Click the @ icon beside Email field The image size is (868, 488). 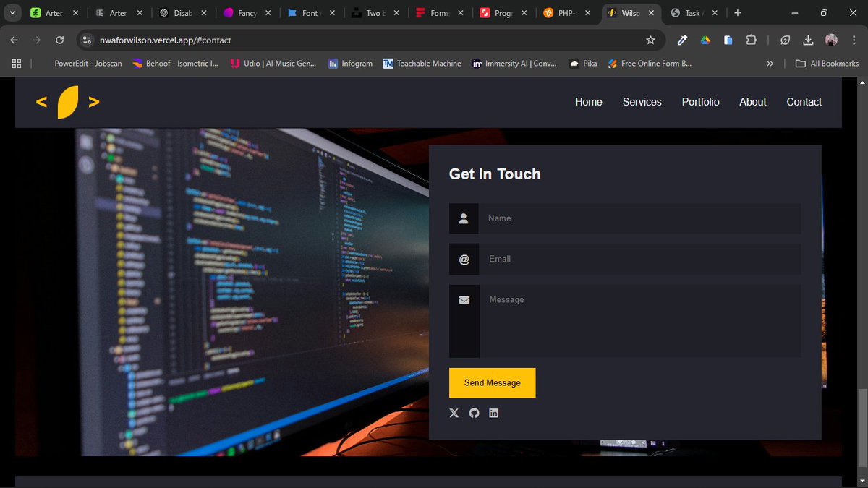click(x=464, y=259)
